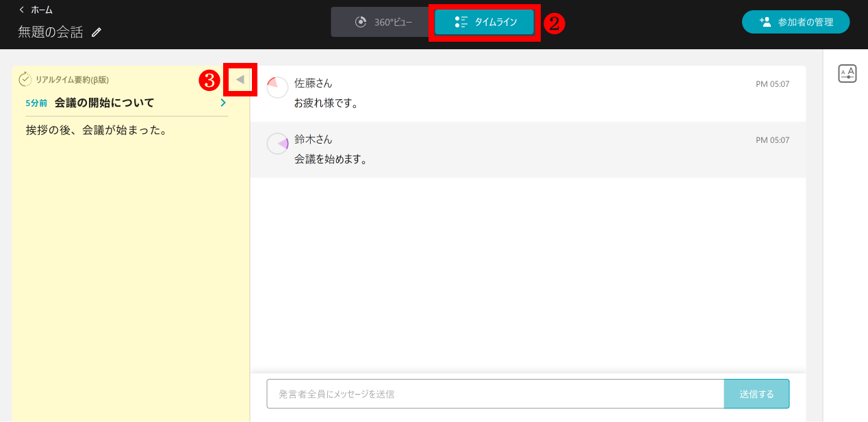Click the font size adjustment icon on the right
The height and width of the screenshot is (422, 868).
click(847, 72)
